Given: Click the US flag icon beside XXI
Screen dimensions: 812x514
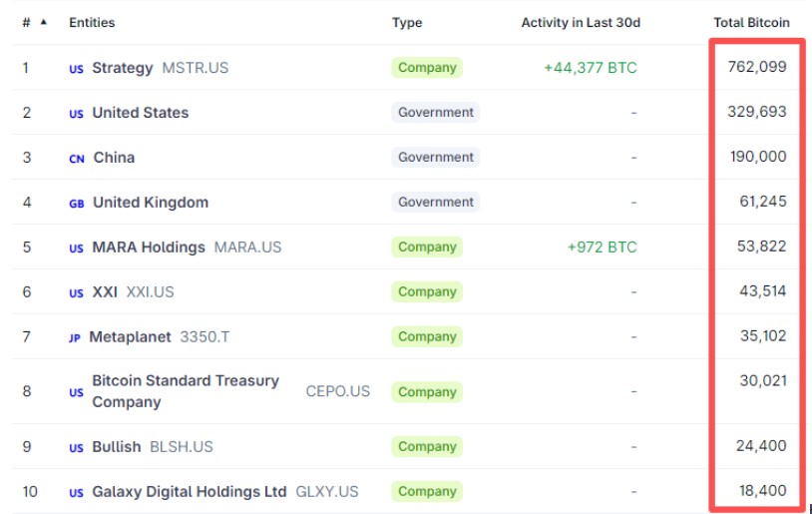Looking at the screenshot, I should tap(76, 293).
